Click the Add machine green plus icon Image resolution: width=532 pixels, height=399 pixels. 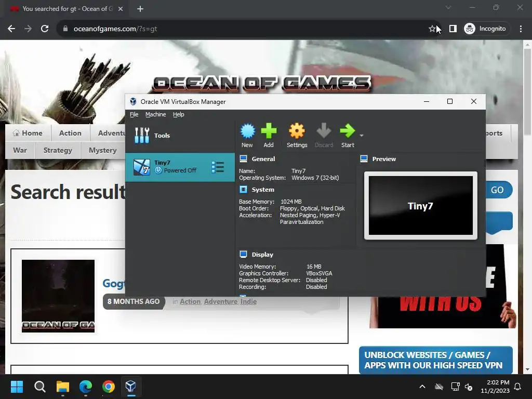(269, 135)
